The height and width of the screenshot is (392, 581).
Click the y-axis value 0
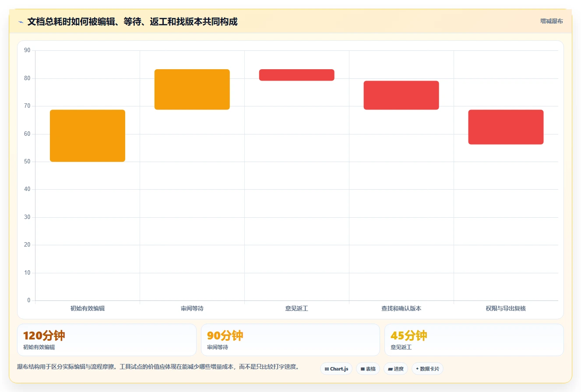[29, 300]
